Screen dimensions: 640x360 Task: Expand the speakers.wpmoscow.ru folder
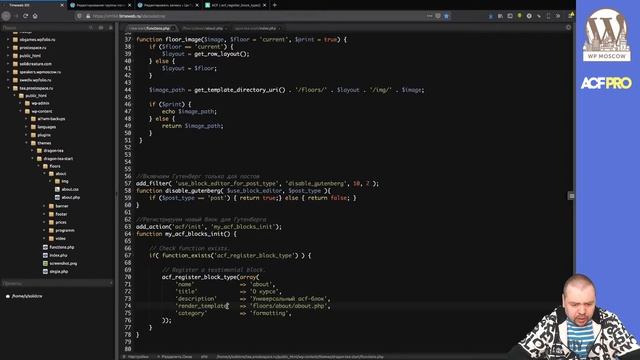point(8,72)
